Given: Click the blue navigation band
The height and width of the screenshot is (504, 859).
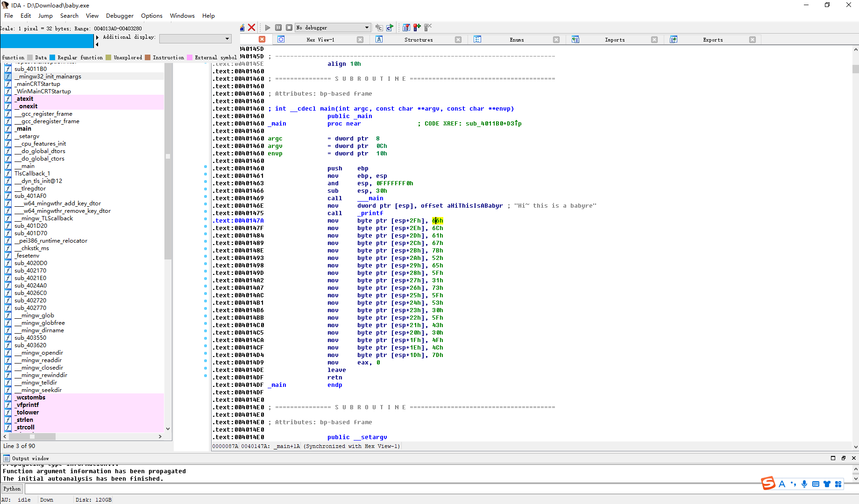Looking at the screenshot, I should pyautogui.click(x=47, y=41).
